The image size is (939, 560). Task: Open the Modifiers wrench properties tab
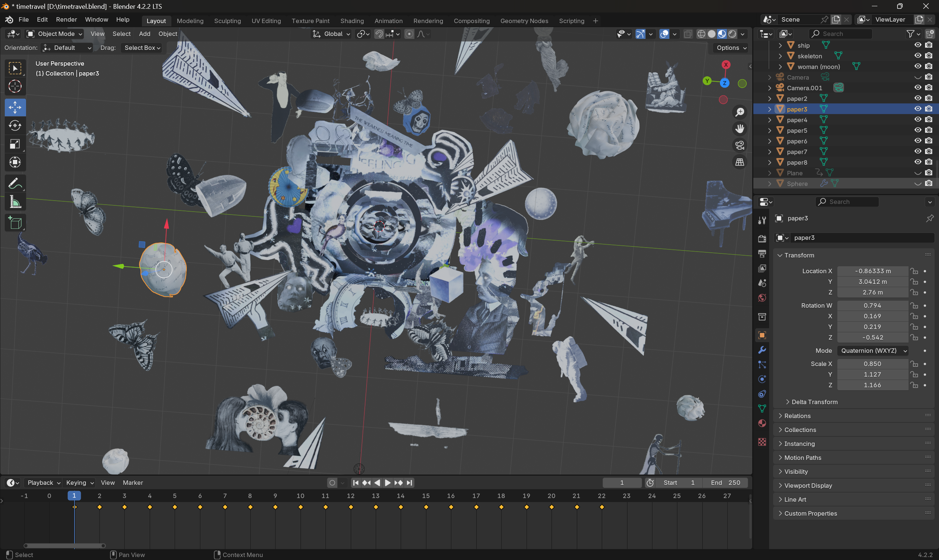(762, 350)
